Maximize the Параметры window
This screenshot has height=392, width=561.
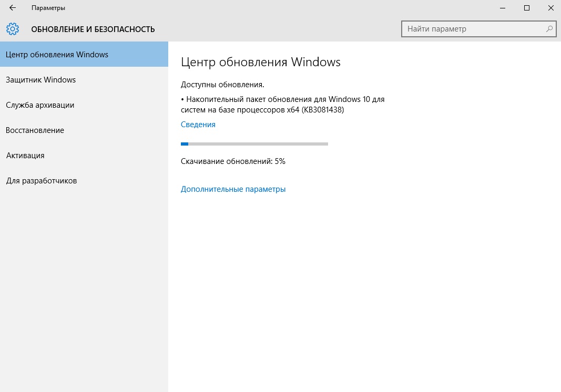point(527,8)
